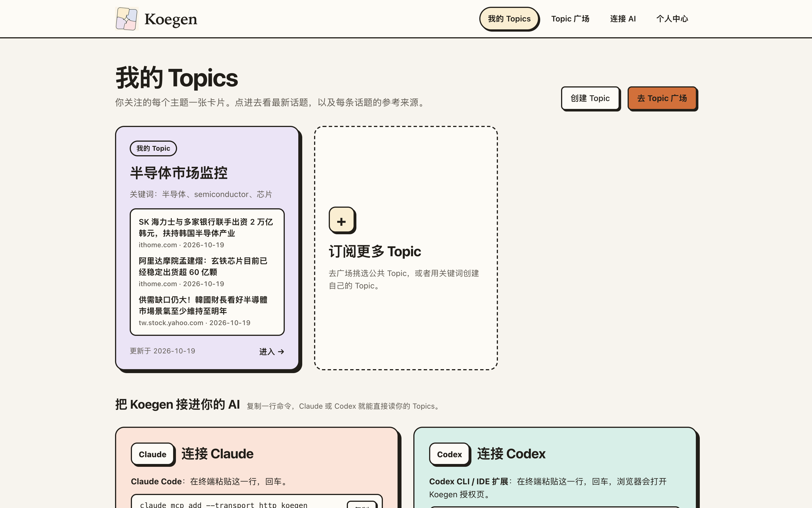
Task: Click the 关键词 line on the topic card
Action: click(x=201, y=194)
